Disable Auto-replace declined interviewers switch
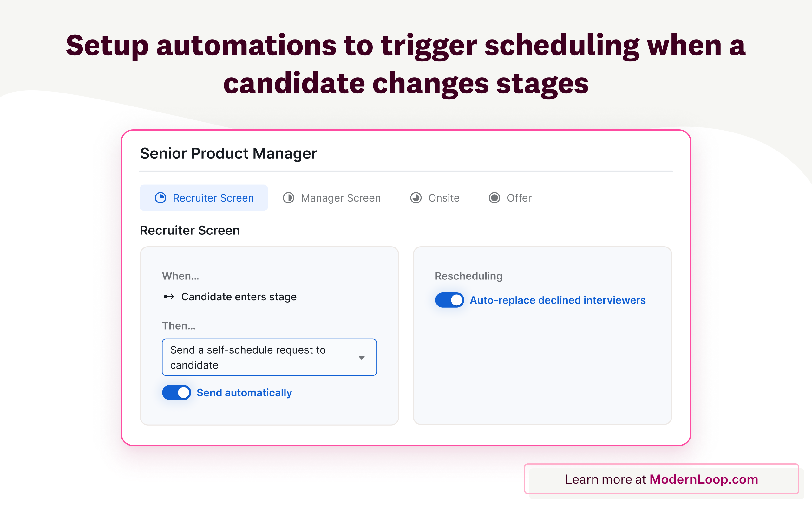Image resolution: width=812 pixels, height=507 pixels. tap(449, 300)
